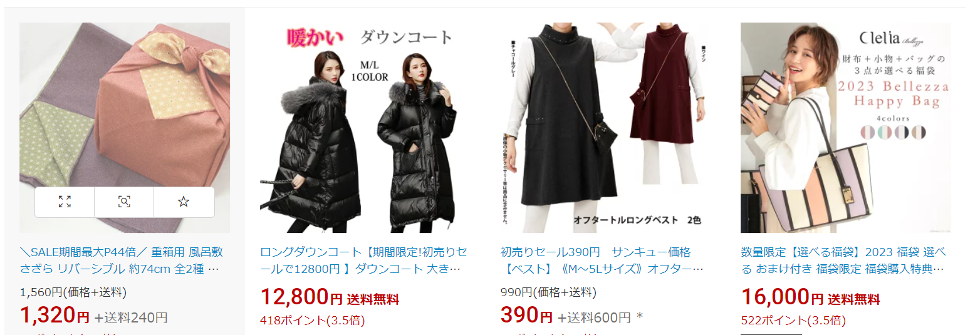Click the 16,000円 happy bag price
980x335 pixels.
pyautogui.click(x=782, y=297)
